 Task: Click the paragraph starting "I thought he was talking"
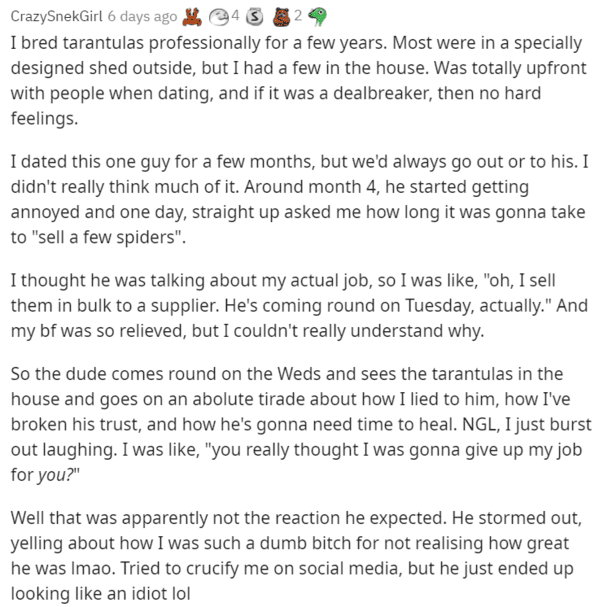pos(299,305)
